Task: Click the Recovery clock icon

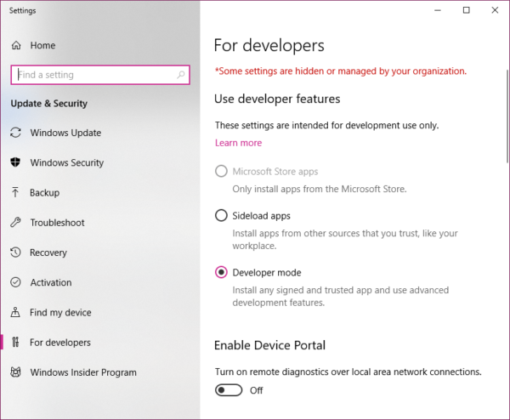Action: coord(15,253)
